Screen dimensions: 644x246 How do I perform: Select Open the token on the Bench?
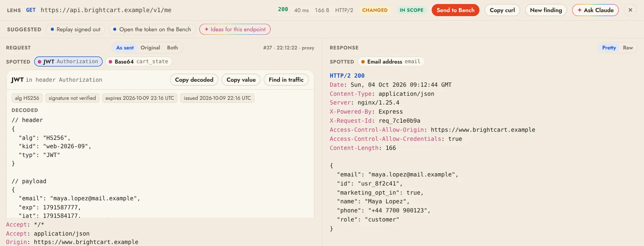152,29
